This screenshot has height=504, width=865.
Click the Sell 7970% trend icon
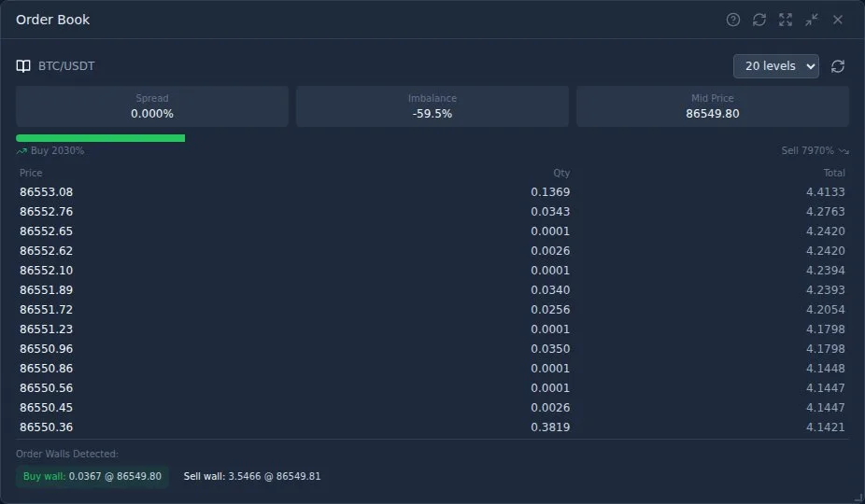click(x=844, y=150)
